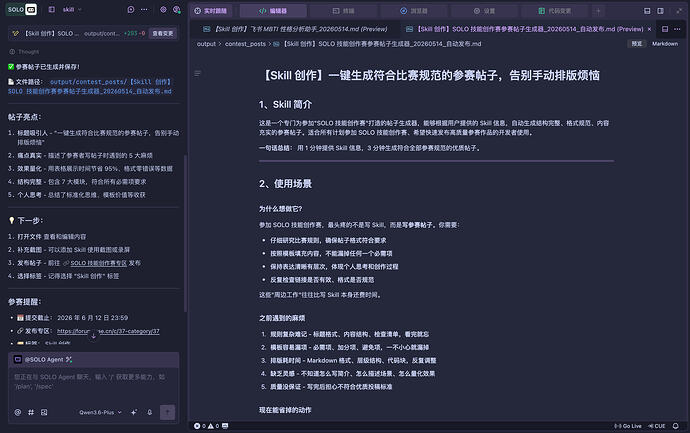Viewport: 690px width, 433px height.
Task: Switch to Markdown source mode
Action: 665,44
